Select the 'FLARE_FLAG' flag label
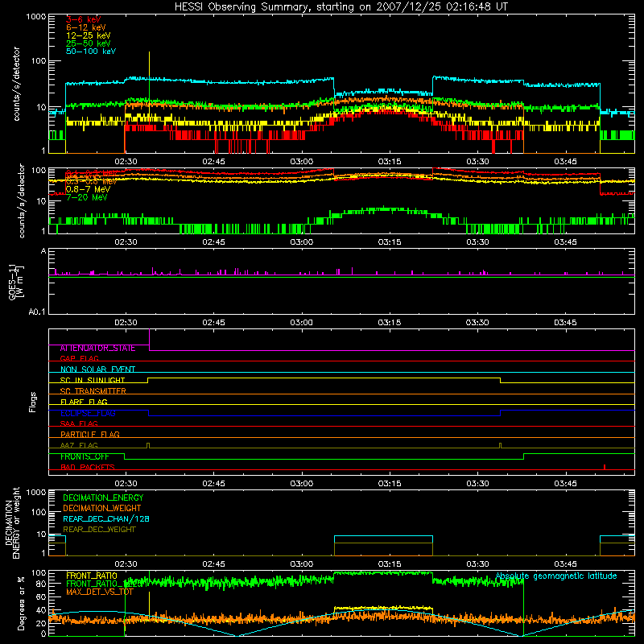Viewport: 644px width, 644px height. tap(84, 402)
